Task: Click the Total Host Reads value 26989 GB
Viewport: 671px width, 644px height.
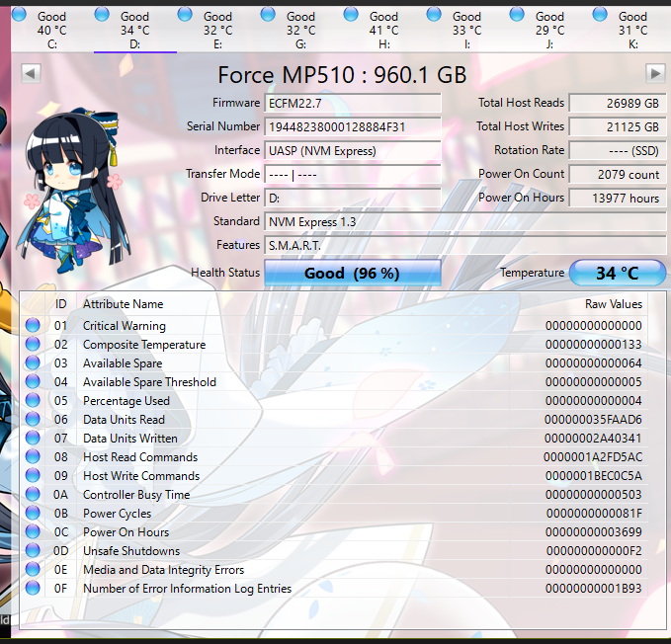Action: click(x=618, y=103)
